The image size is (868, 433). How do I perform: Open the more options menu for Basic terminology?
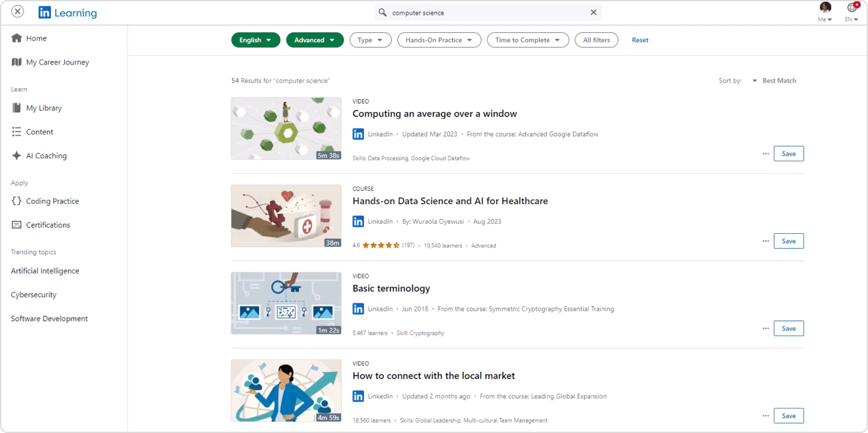tap(765, 328)
